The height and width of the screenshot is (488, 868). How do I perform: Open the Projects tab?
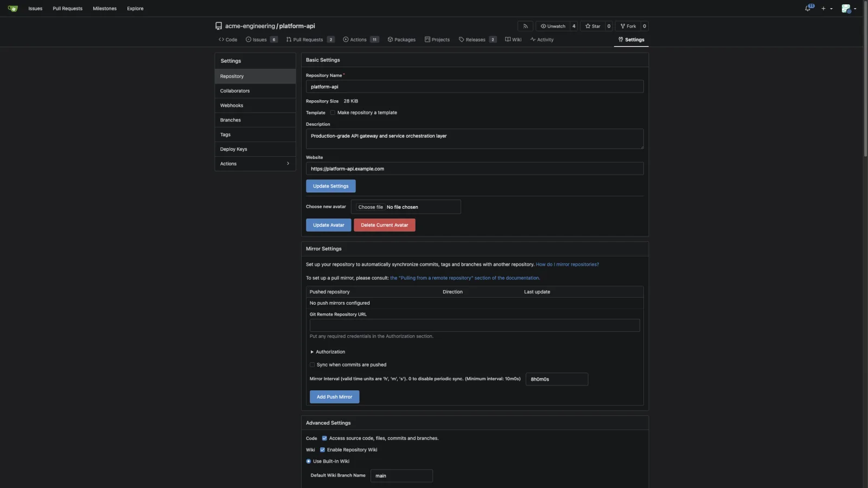[x=437, y=40]
